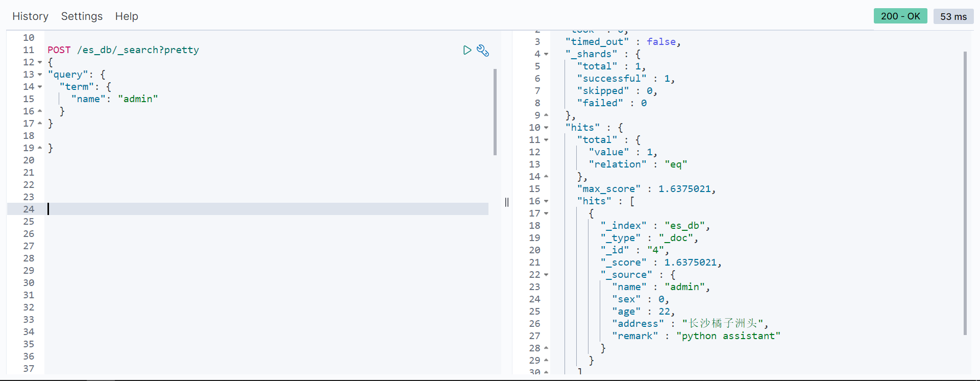Click the /es_db/_search?pretty URL text
Viewport: 980px width, 381px height.
(x=138, y=50)
